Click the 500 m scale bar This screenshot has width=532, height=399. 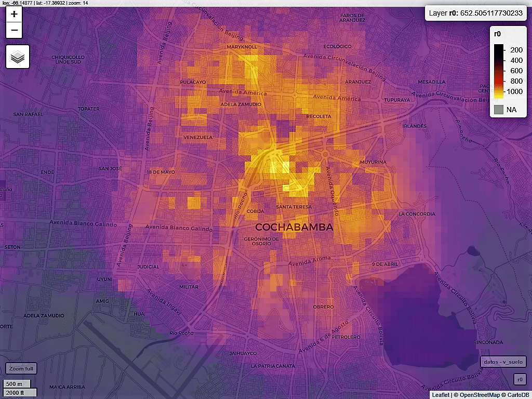[x=19, y=384]
